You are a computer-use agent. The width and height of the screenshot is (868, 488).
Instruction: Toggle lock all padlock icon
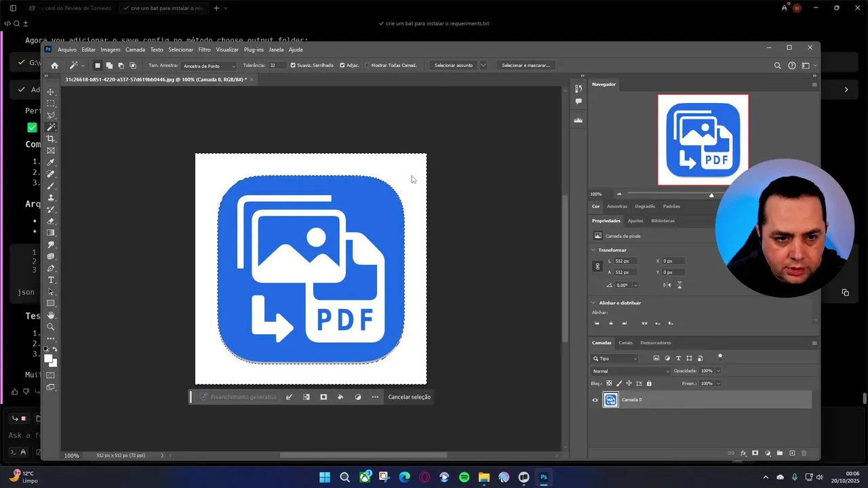pos(649,384)
